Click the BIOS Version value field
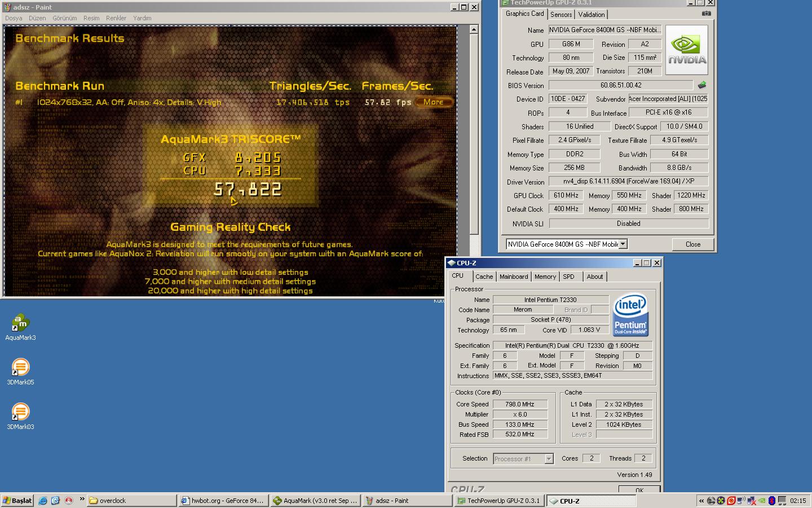Viewport: 812px width, 508px height. (621, 85)
